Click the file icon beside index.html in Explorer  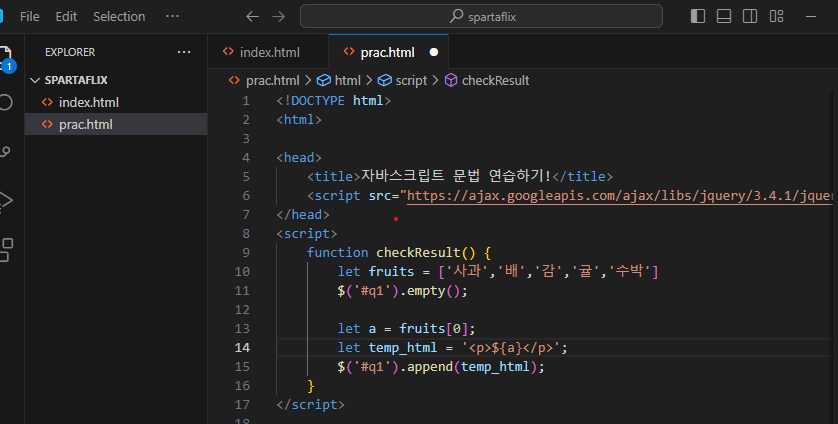pyautogui.click(x=48, y=102)
